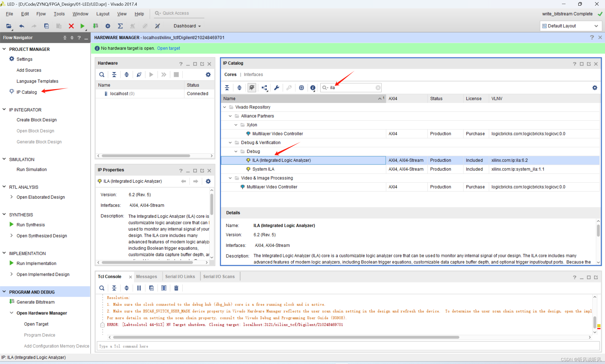The width and height of the screenshot is (605, 364).
Task: Click the Run green play toolbar icon
Action: click(x=82, y=26)
